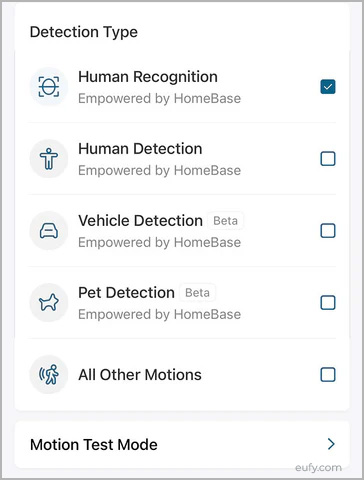
Task: Select the Human Recognition title text
Action: coord(148,77)
